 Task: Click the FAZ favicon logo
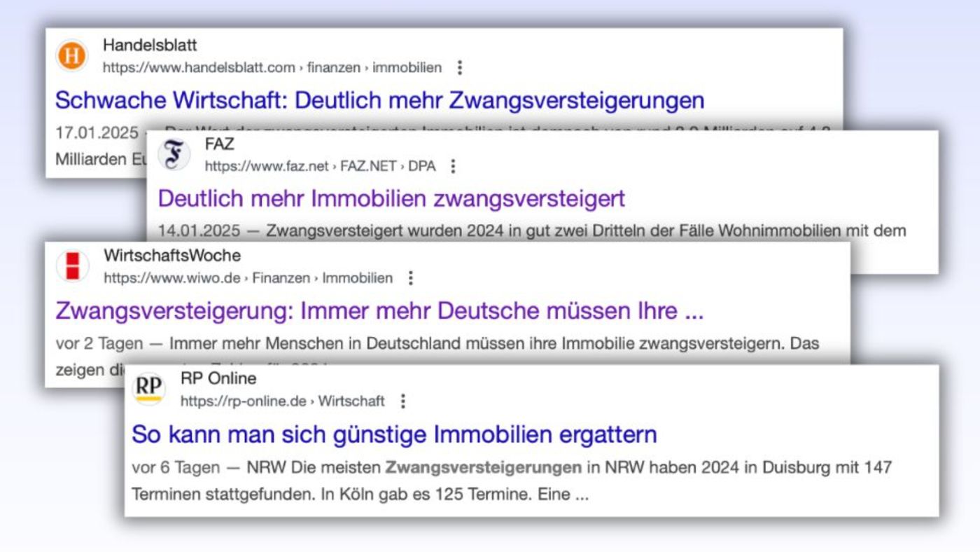tap(174, 154)
